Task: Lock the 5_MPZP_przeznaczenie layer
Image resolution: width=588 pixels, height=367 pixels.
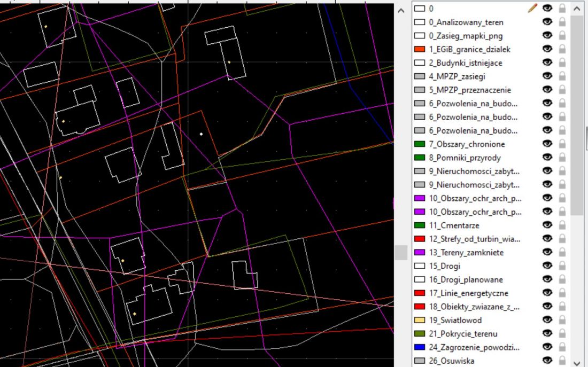Action: 562,90
